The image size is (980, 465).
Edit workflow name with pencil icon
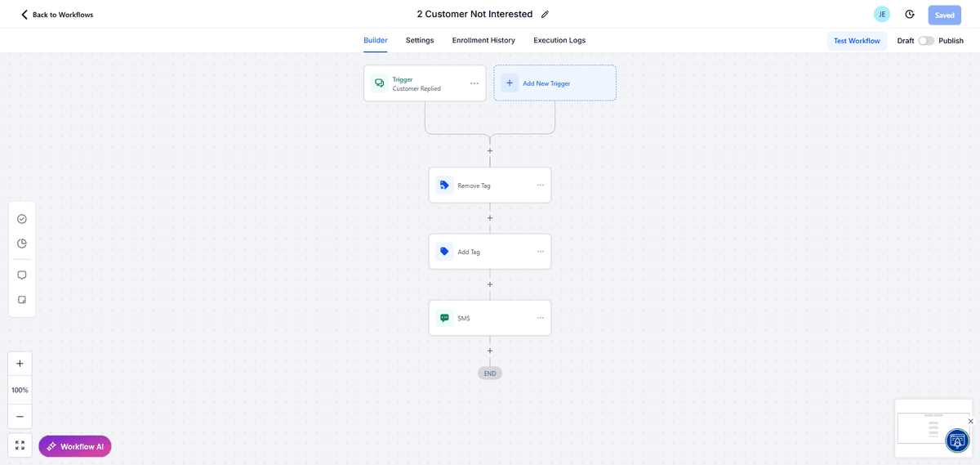click(546, 15)
